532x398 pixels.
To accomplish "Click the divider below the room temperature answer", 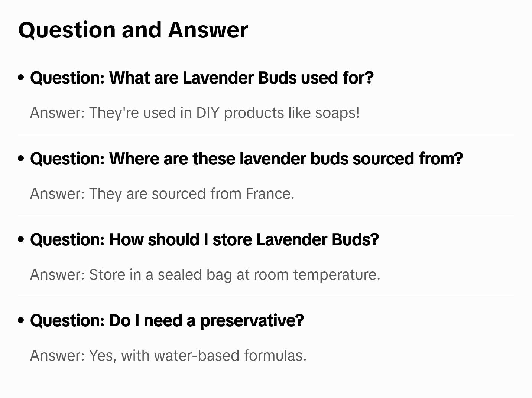I will click(x=266, y=296).
